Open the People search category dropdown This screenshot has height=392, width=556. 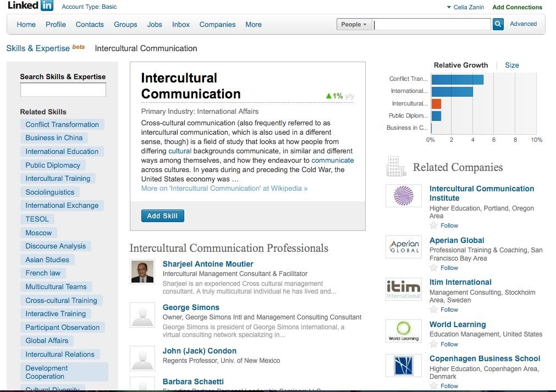coord(354,24)
